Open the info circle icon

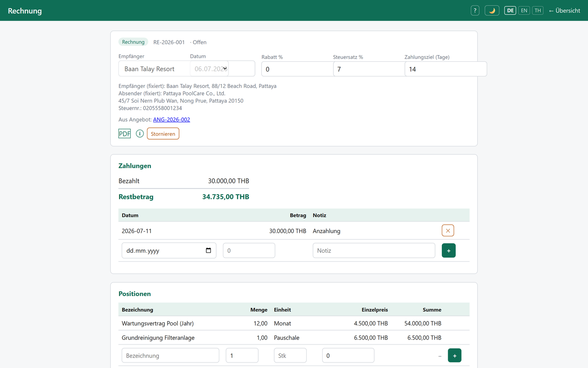140,133
